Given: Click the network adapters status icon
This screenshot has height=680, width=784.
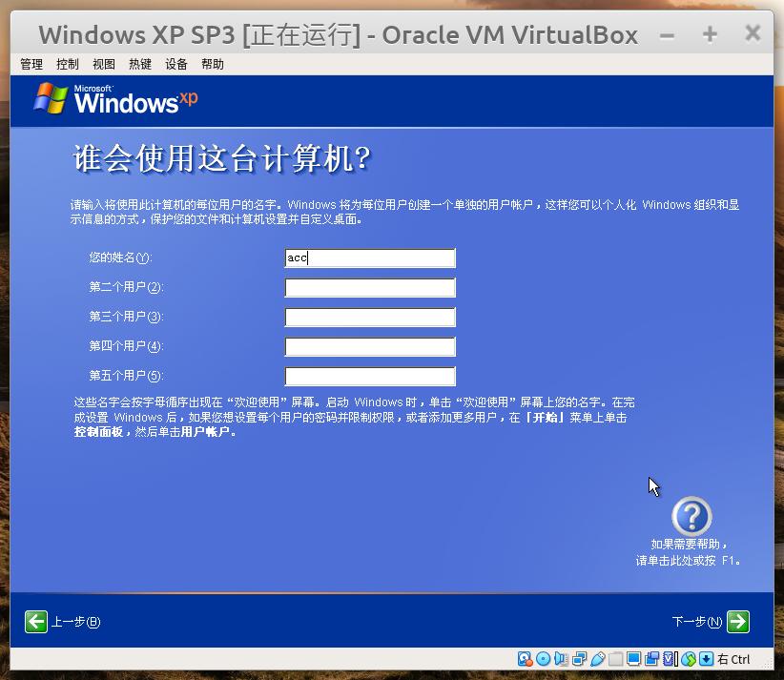Looking at the screenshot, I should [579, 658].
